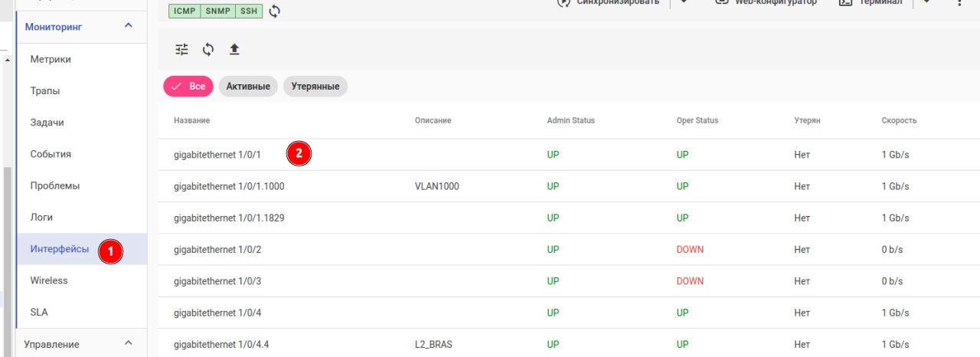
Task: Sort by Oper Status column header
Action: [x=697, y=120]
